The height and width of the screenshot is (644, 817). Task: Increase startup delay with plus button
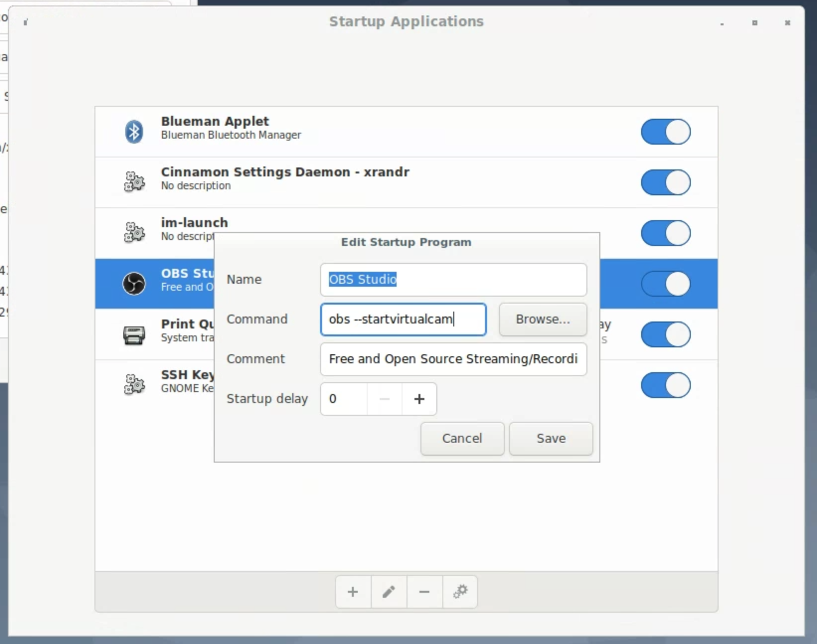coord(419,399)
